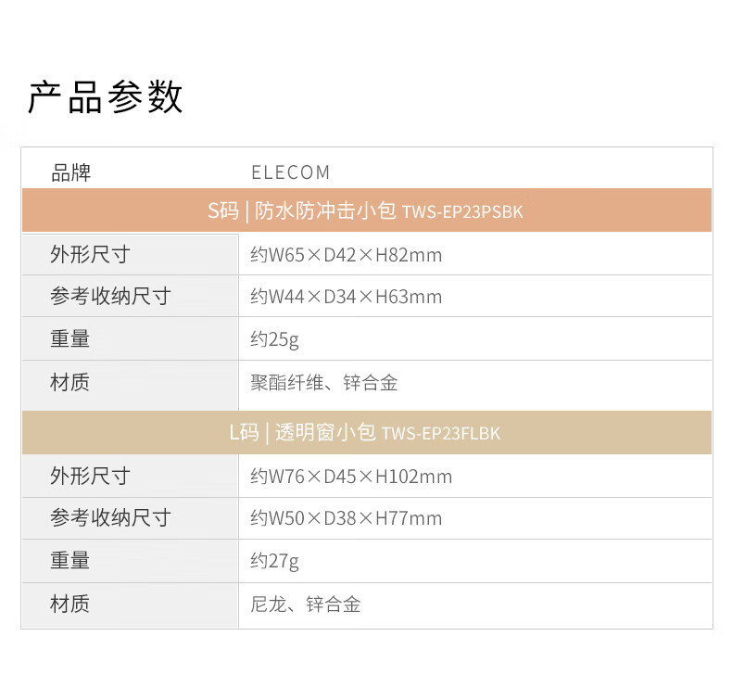Select the 约25g weight value
Viewport: 732px width, 700px height.
pyautogui.click(x=274, y=340)
